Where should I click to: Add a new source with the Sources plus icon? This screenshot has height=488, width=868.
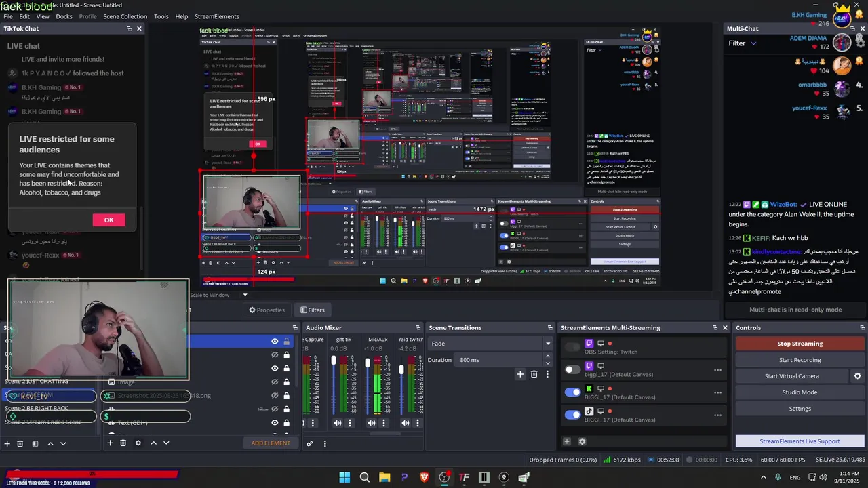coord(110,443)
